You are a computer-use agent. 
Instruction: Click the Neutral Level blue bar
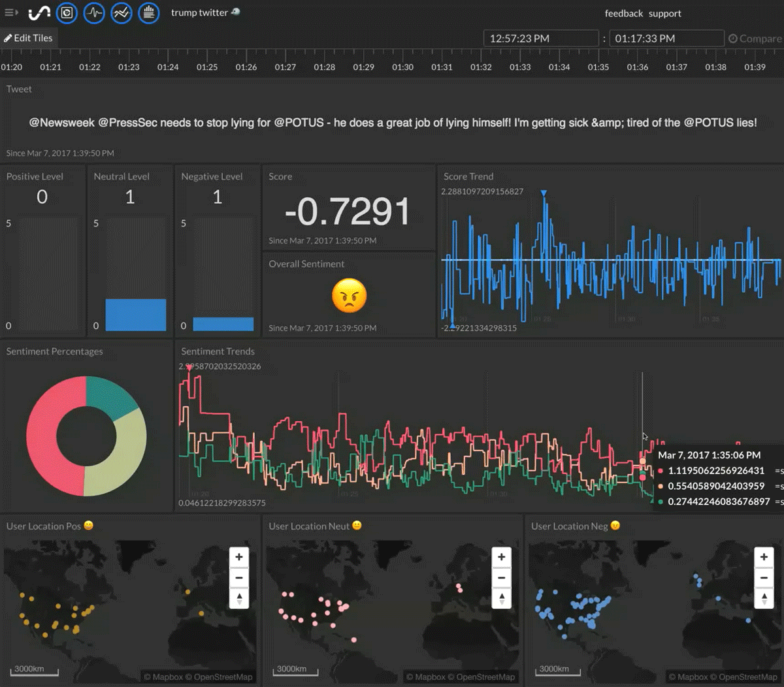coord(136,315)
